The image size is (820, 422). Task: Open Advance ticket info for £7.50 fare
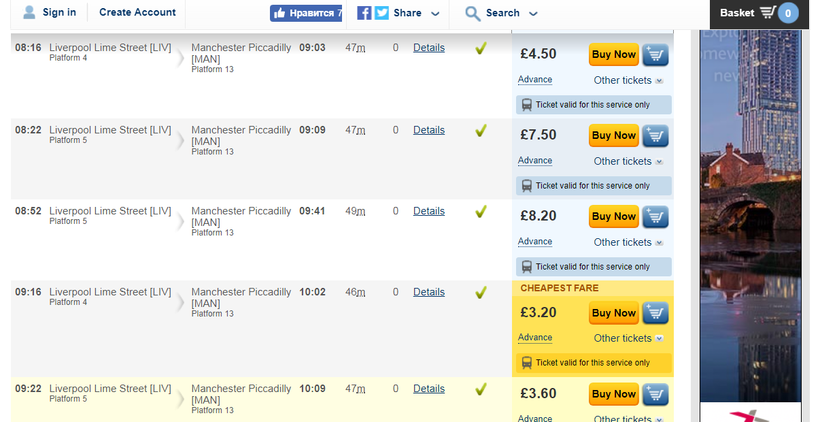click(x=535, y=161)
